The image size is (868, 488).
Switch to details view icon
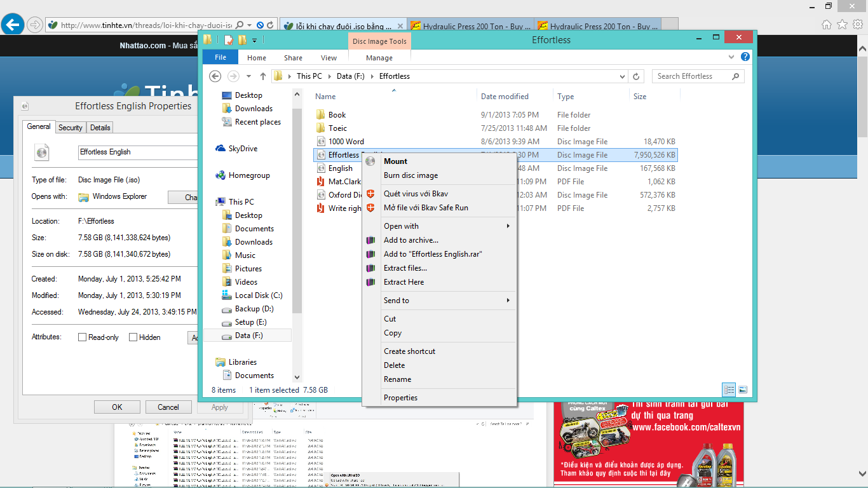click(x=729, y=390)
